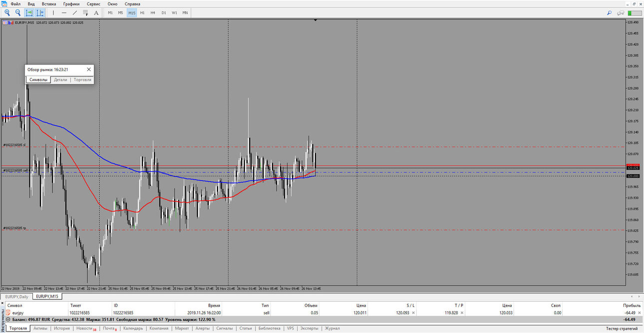Open the История terminal tab
This screenshot has width=644, height=333.
coord(62,328)
